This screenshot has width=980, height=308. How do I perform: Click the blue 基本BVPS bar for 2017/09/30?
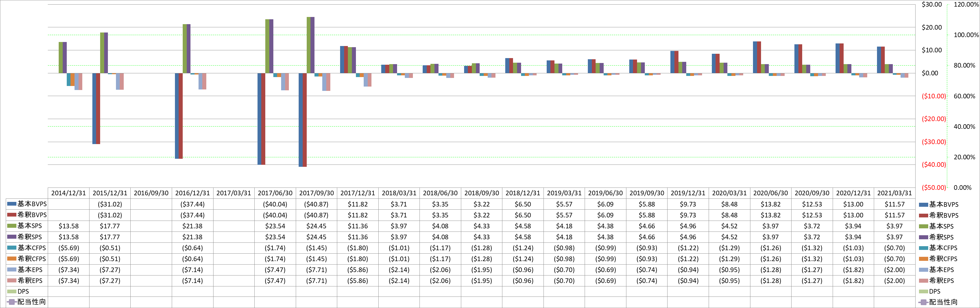click(x=301, y=120)
